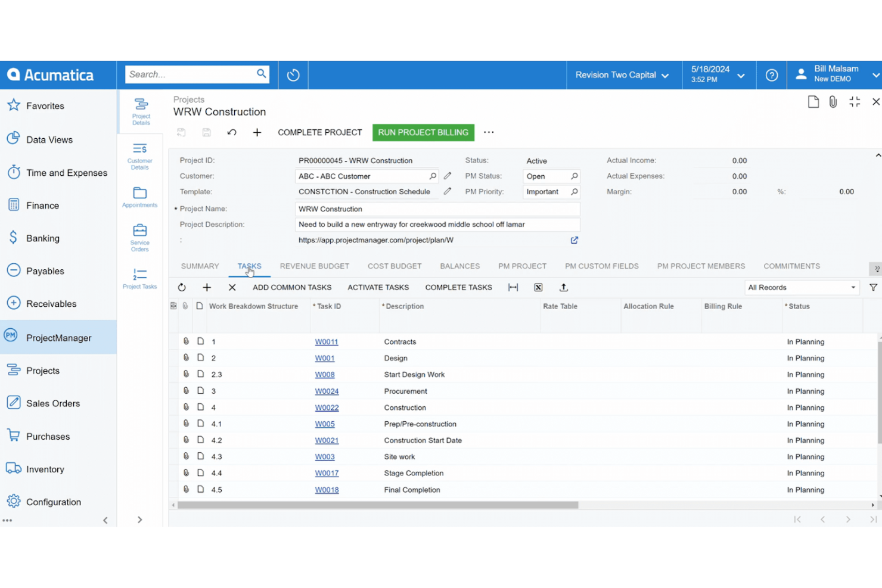This screenshot has width=882, height=588.
Task: Toggle the notes icon on the Design task row
Action: coord(200,357)
